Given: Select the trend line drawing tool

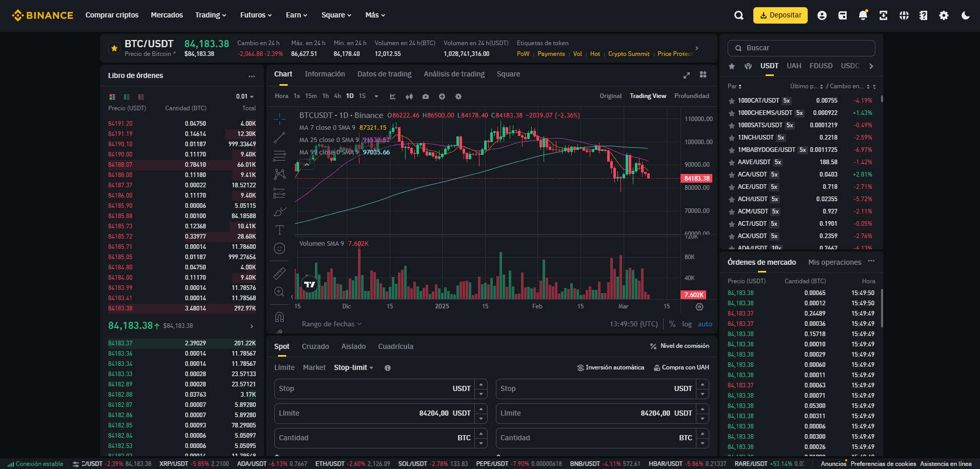Looking at the screenshot, I should (x=279, y=138).
